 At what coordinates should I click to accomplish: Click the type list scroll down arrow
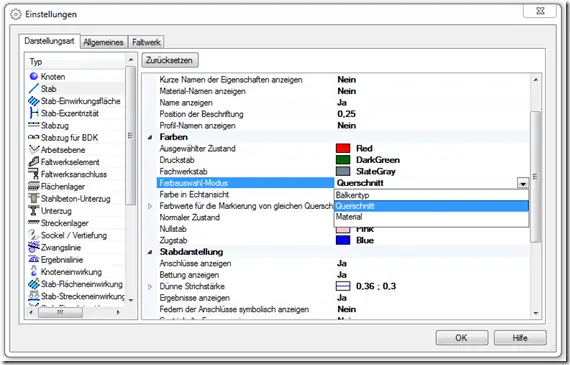tap(131, 300)
